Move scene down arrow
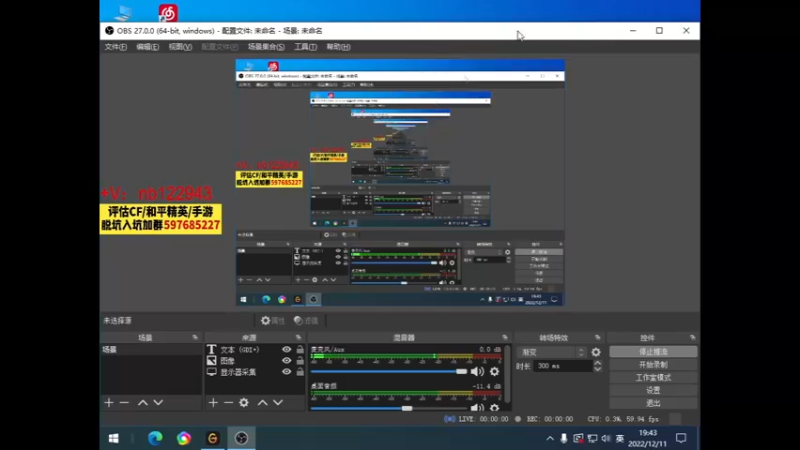Screen dimensions: 800x450 click(158, 403)
